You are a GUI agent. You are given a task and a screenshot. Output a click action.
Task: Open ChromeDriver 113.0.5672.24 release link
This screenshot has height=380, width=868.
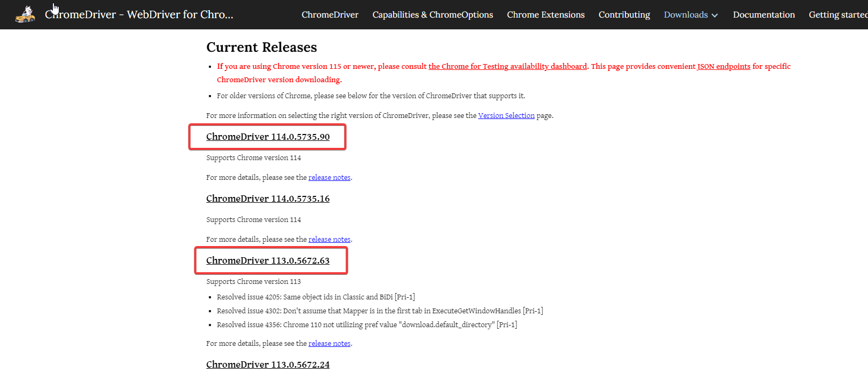268,365
